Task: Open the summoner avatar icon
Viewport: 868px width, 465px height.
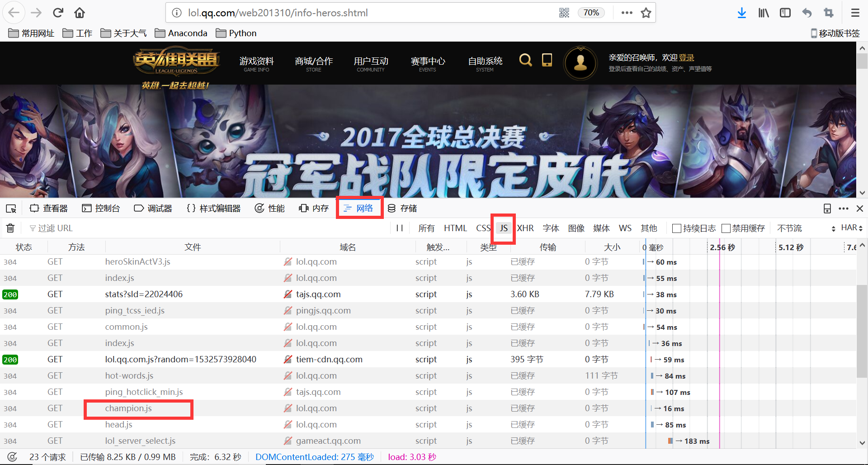Action: coord(580,63)
